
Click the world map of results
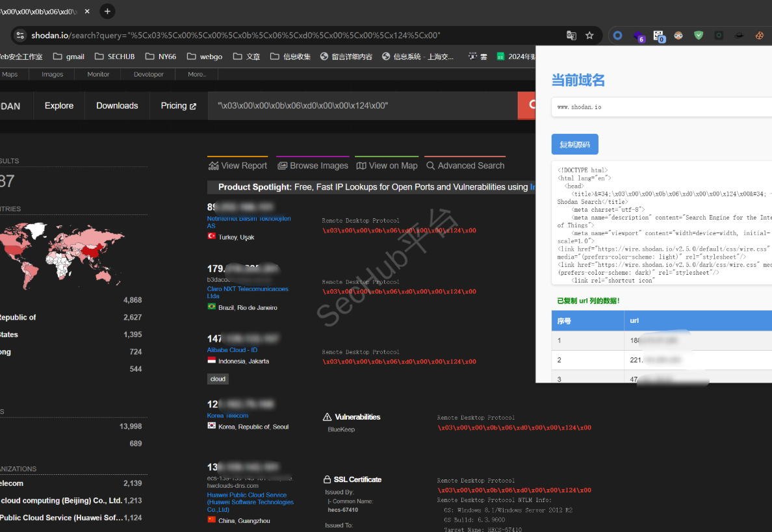[x=62, y=255]
